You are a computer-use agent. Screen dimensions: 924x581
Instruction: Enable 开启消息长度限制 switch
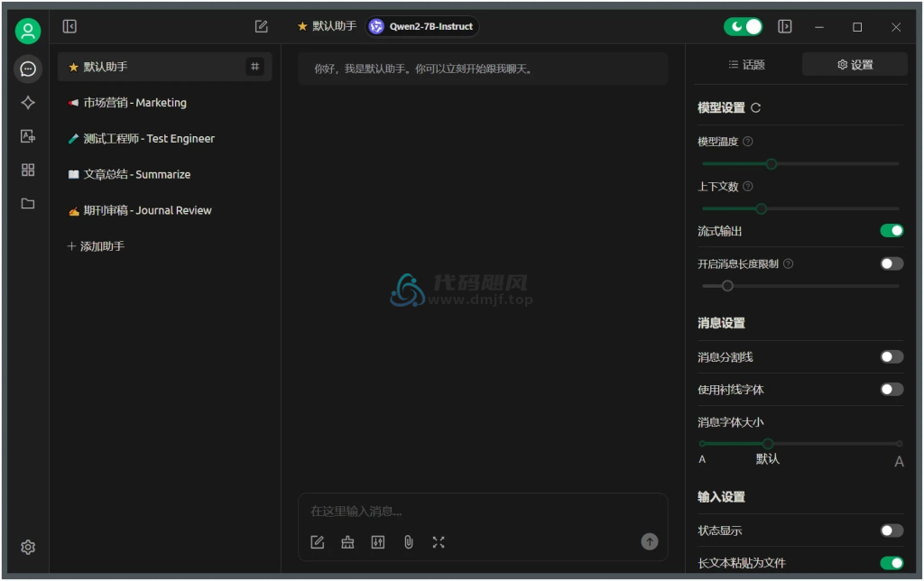(892, 263)
